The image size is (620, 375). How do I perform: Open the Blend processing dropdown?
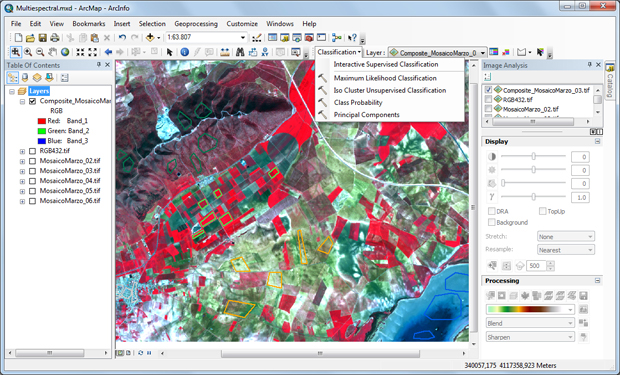[530, 323]
